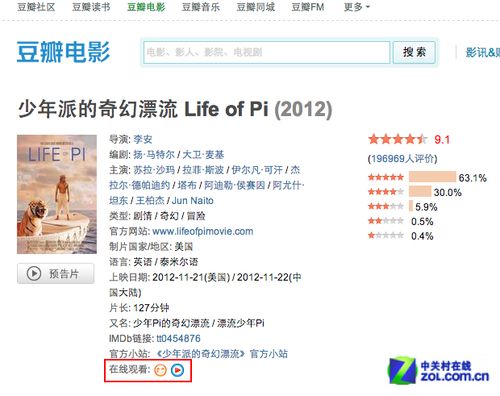
Task: Click the 豆瓣电影 site logo
Action: click(63, 52)
